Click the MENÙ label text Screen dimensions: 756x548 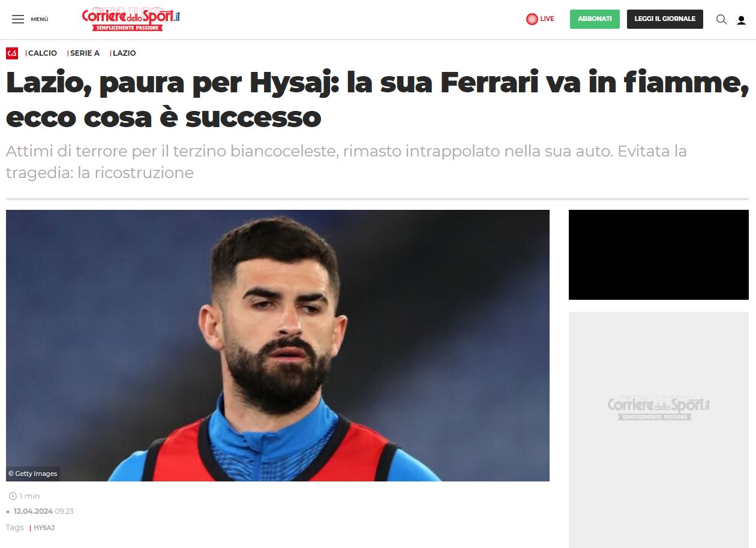coord(40,19)
